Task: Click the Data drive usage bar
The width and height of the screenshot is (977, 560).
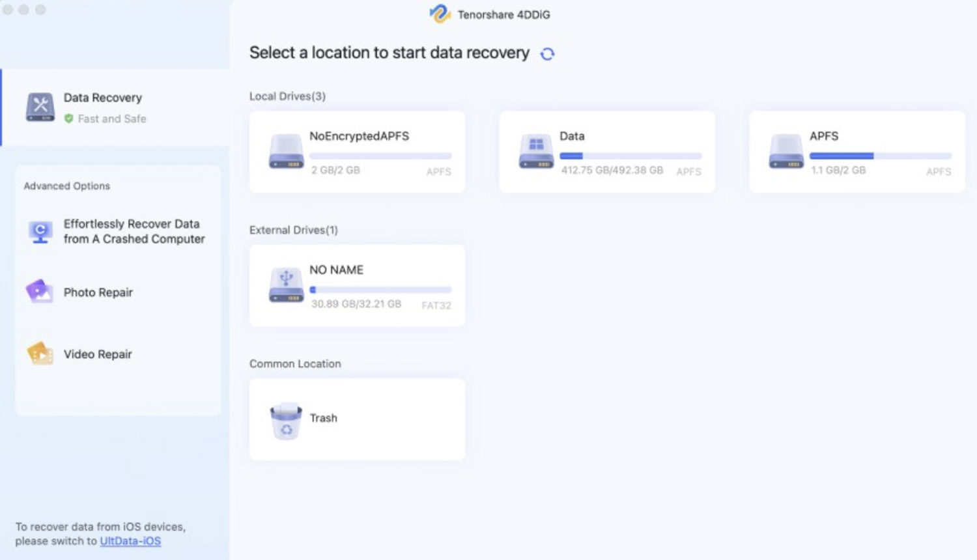Action: [x=630, y=156]
